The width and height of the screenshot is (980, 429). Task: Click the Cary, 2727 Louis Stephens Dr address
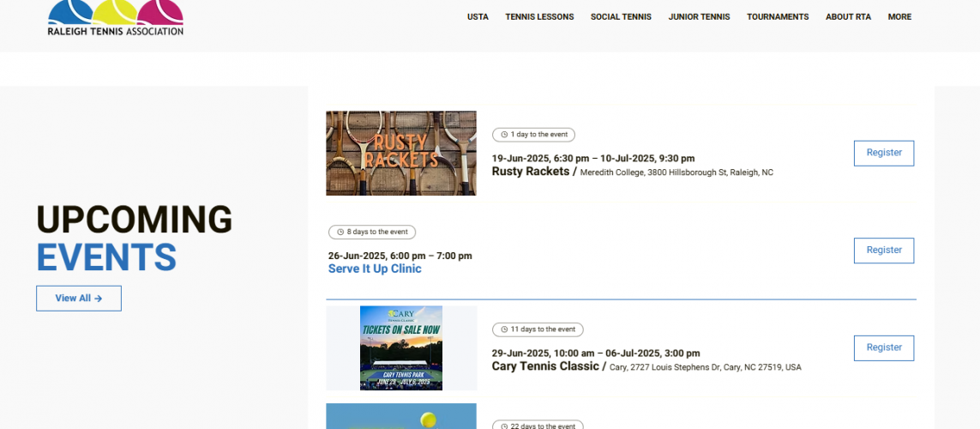point(705,368)
